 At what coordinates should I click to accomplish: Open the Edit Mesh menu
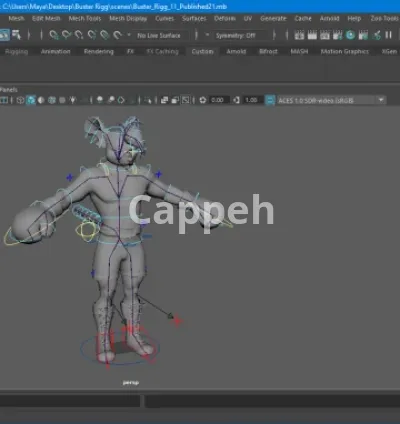click(x=46, y=19)
